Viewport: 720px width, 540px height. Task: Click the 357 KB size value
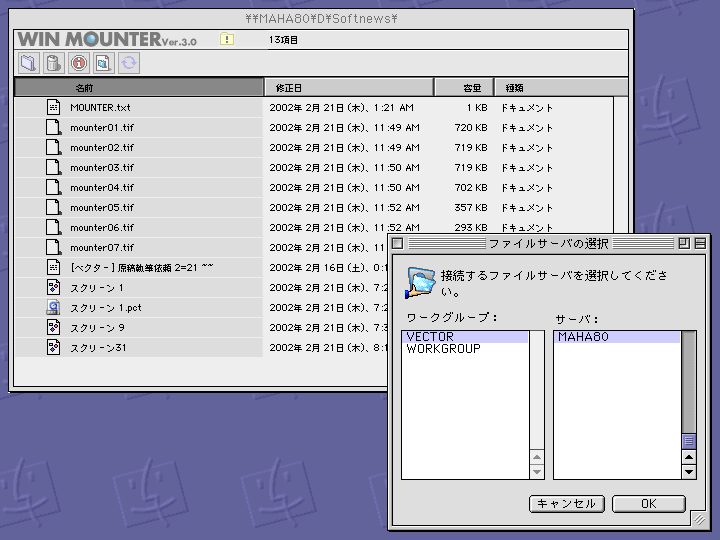pos(471,208)
